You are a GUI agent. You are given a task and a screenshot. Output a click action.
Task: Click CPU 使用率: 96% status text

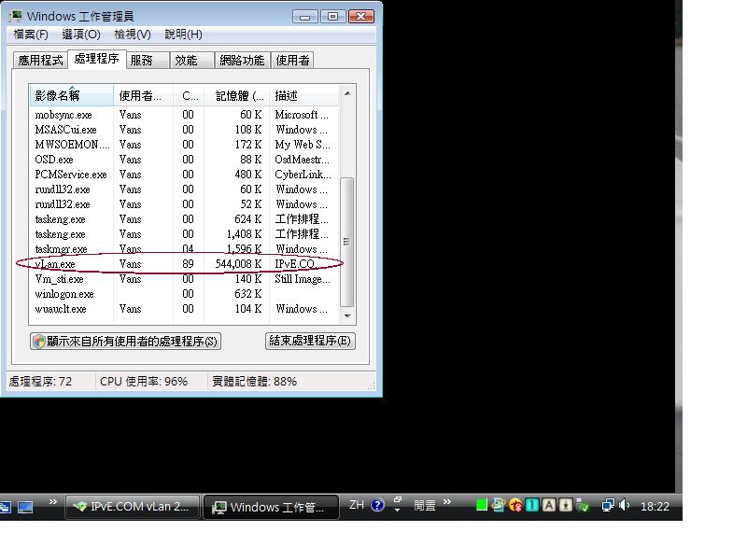(x=144, y=382)
